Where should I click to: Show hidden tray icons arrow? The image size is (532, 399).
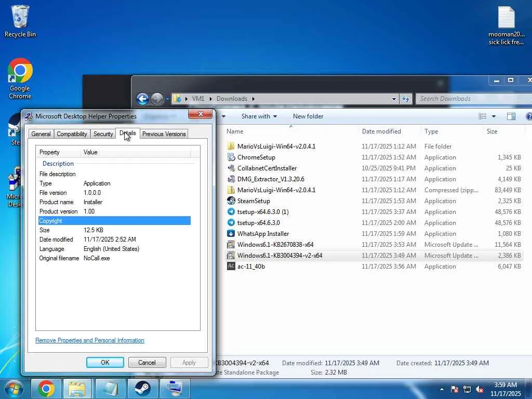[442, 389]
